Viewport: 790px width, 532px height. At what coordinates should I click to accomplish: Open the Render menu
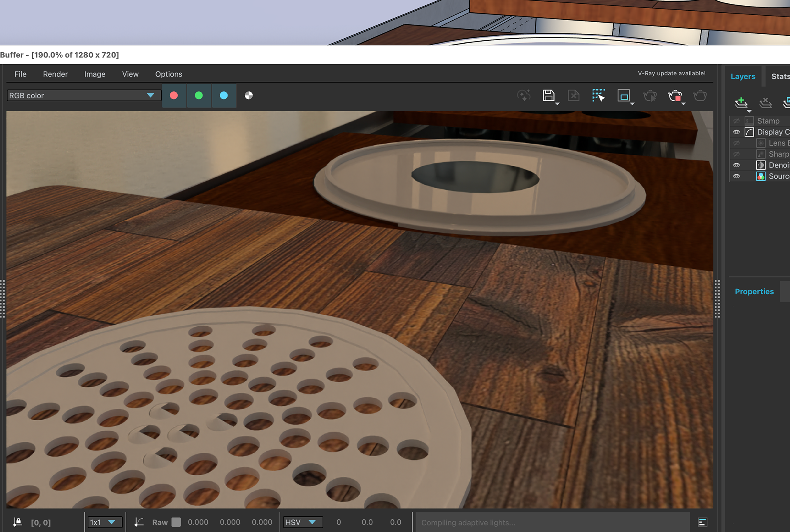coord(55,74)
